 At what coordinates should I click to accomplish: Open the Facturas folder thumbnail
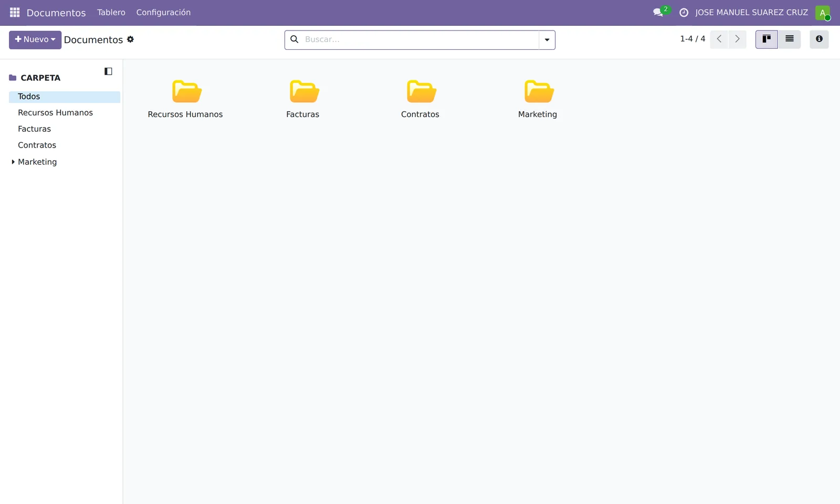coord(304,92)
